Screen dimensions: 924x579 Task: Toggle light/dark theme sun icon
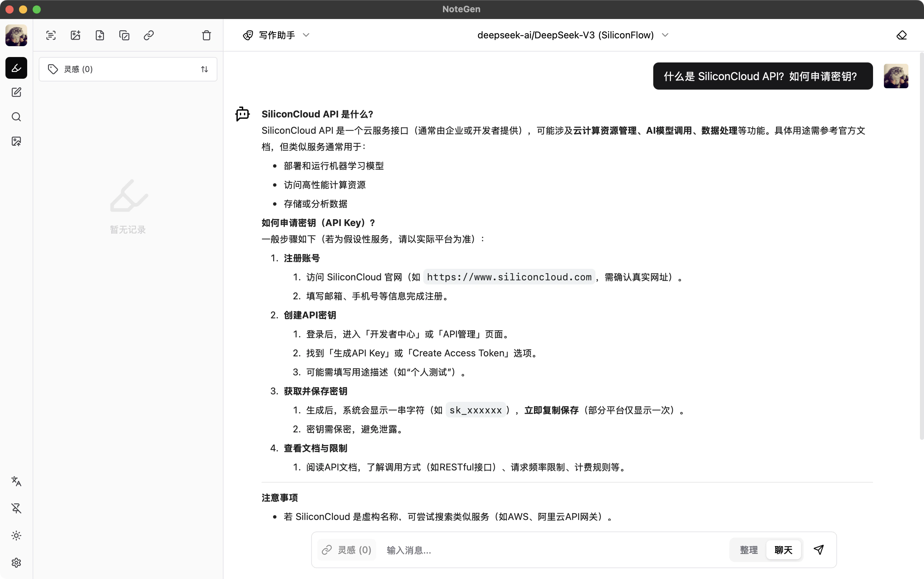pos(16,535)
